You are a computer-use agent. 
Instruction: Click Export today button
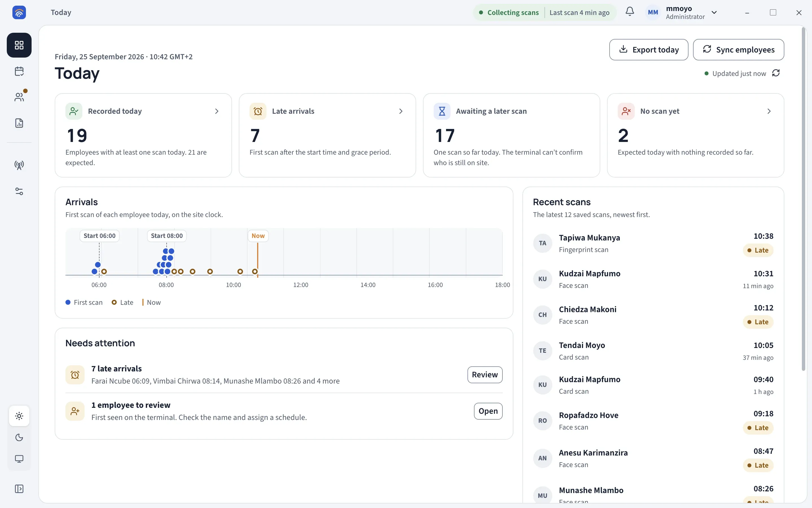point(648,50)
